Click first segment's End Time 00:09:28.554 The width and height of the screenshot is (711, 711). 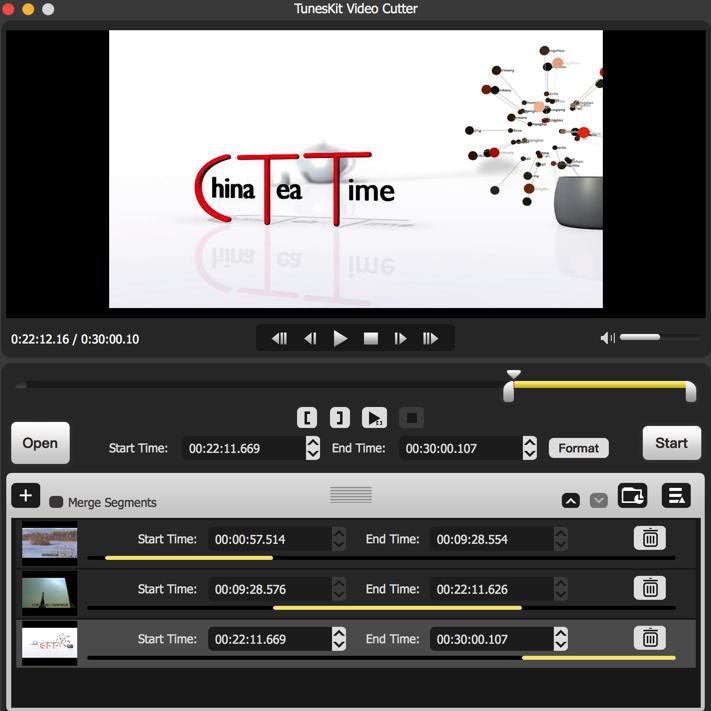(x=492, y=539)
